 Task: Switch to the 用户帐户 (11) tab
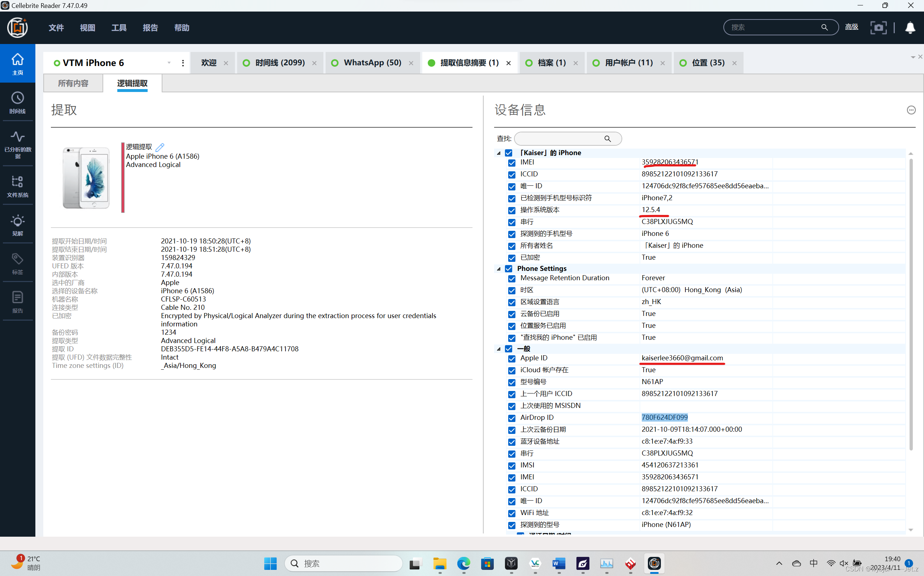point(629,62)
